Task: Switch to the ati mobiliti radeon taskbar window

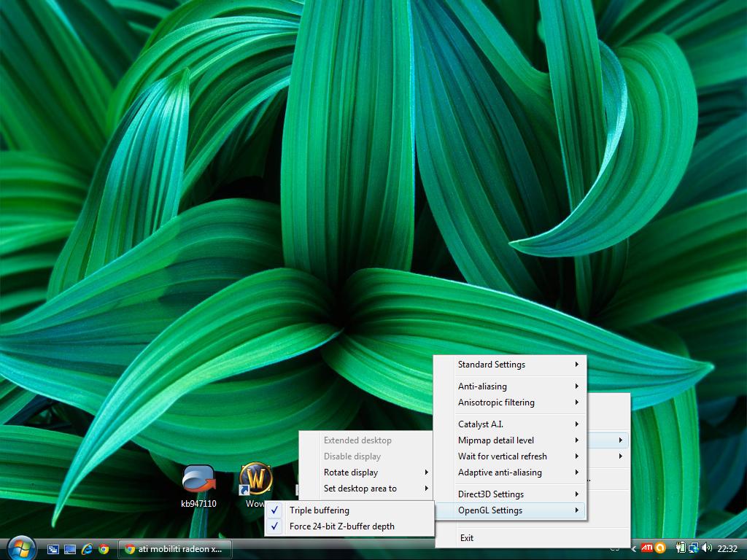Action: [174, 549]
